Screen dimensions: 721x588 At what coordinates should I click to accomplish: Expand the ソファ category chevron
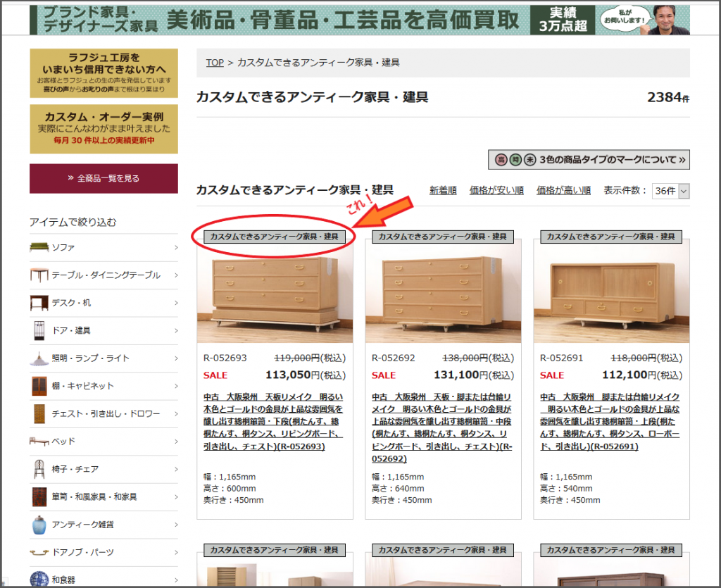pos(176,247)
